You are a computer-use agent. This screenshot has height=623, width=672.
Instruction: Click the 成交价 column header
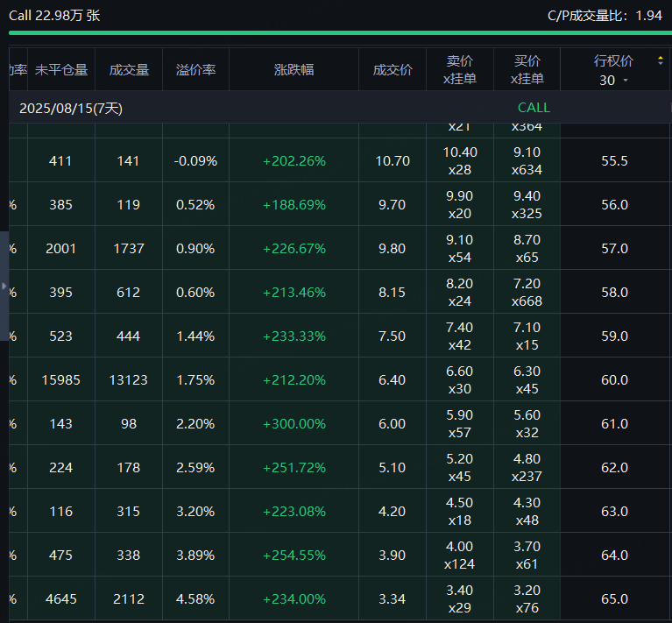(393, 70)
